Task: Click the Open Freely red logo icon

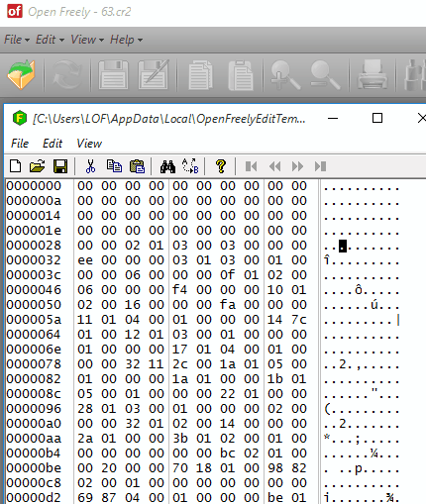Action: tap(15, 11)
